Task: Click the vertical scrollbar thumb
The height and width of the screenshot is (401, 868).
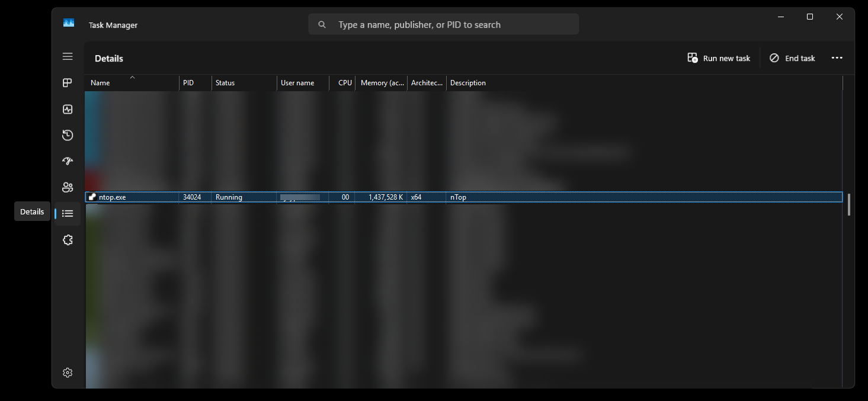Action: [x=849, y=204]
